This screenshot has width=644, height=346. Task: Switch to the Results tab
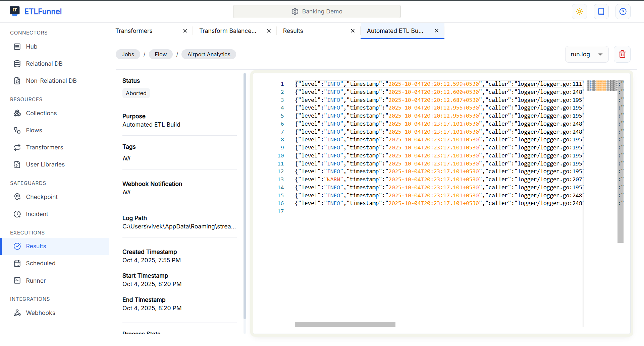click(293, 30)
